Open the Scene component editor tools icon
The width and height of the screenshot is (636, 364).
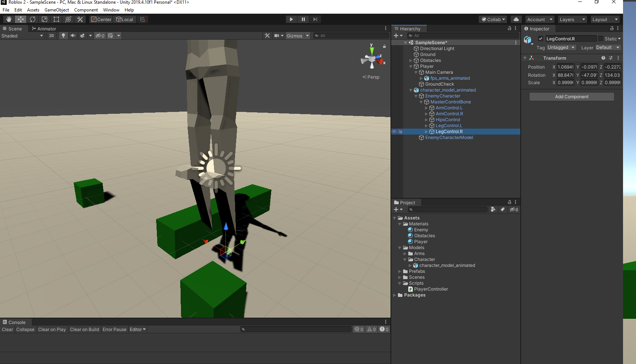267,36
